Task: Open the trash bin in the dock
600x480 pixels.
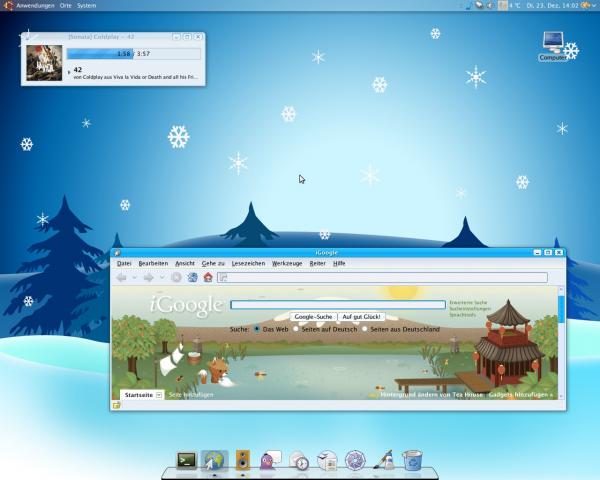Action: coord(412,460)
